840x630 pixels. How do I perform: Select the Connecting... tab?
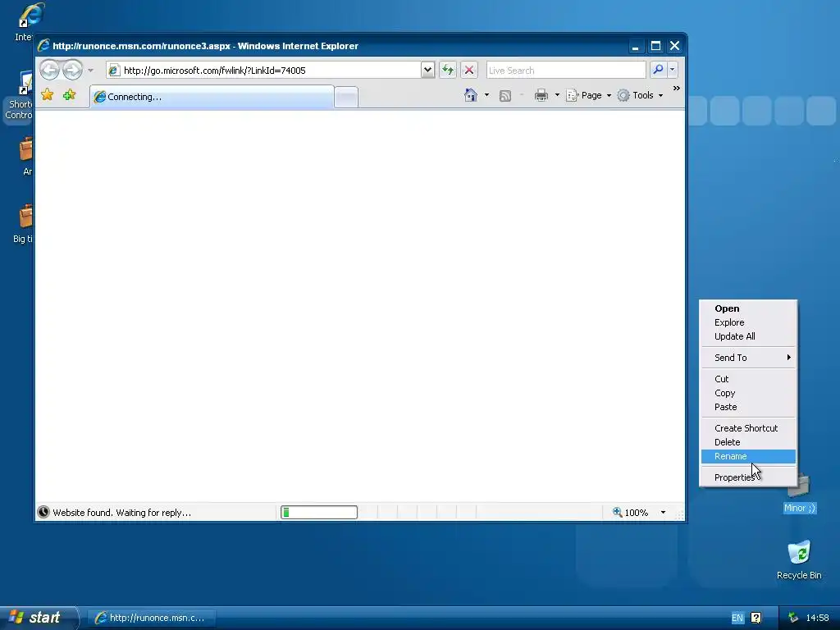tap(212, 97)
